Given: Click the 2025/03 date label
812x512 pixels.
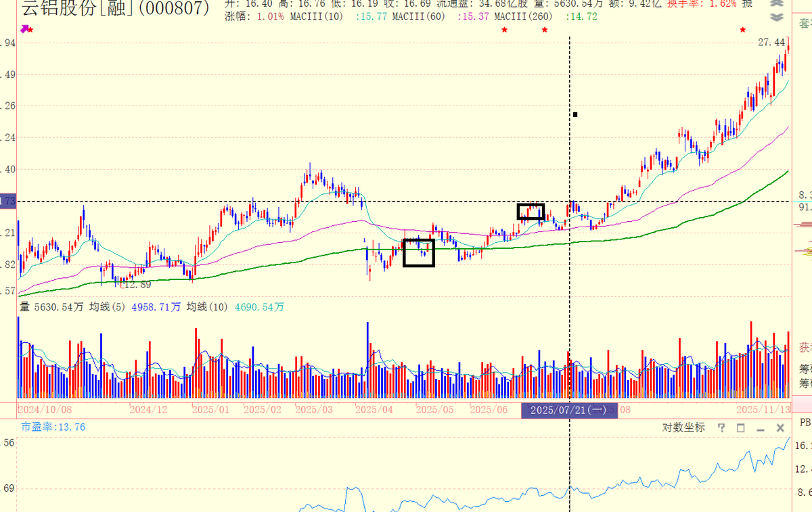Looking at the screenshot, I should [315, 410].
